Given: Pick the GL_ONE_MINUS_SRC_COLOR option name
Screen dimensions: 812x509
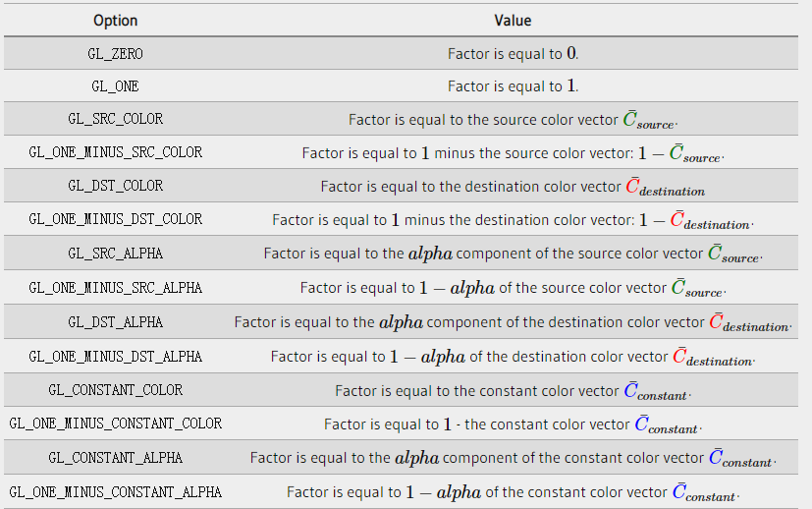Looking at the screenshot, I should click(115, 152).
